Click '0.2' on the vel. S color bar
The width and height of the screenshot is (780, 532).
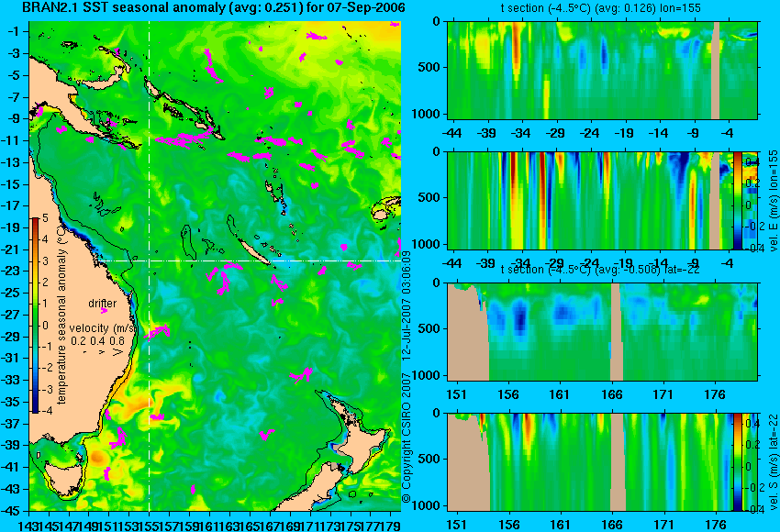752,445
